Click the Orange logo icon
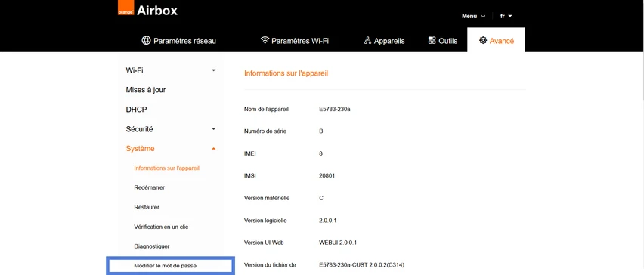 [x=126, y=8]
